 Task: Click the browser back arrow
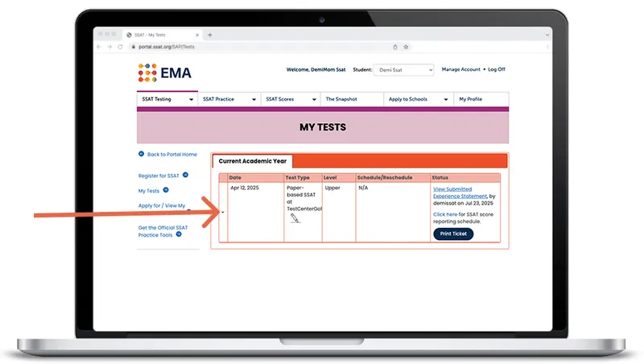(99, 47)
